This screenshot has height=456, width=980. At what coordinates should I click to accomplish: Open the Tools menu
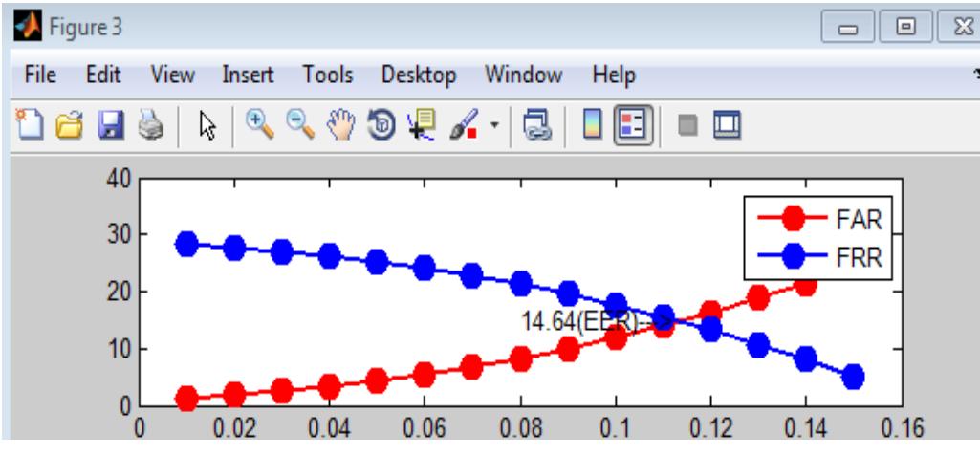328,76
